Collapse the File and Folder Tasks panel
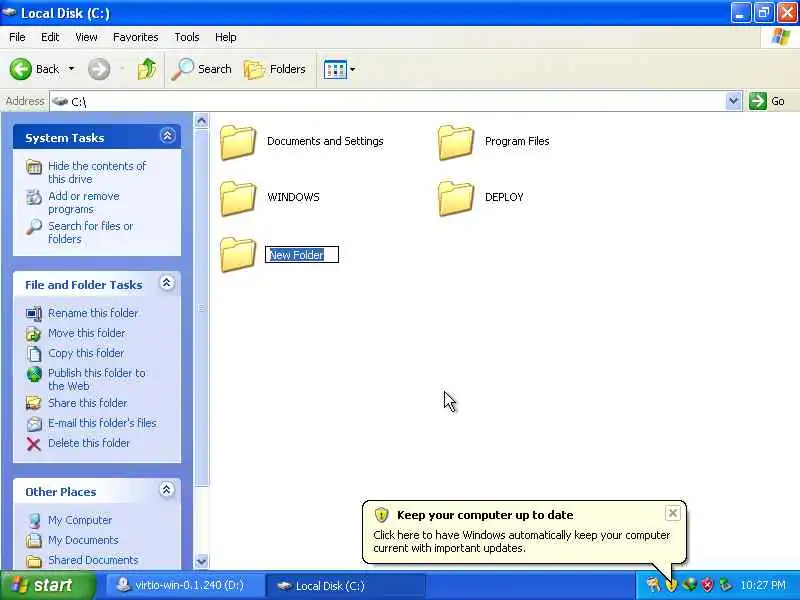The width and height of the screenshot is (800, 600). (x=167, y=283)
